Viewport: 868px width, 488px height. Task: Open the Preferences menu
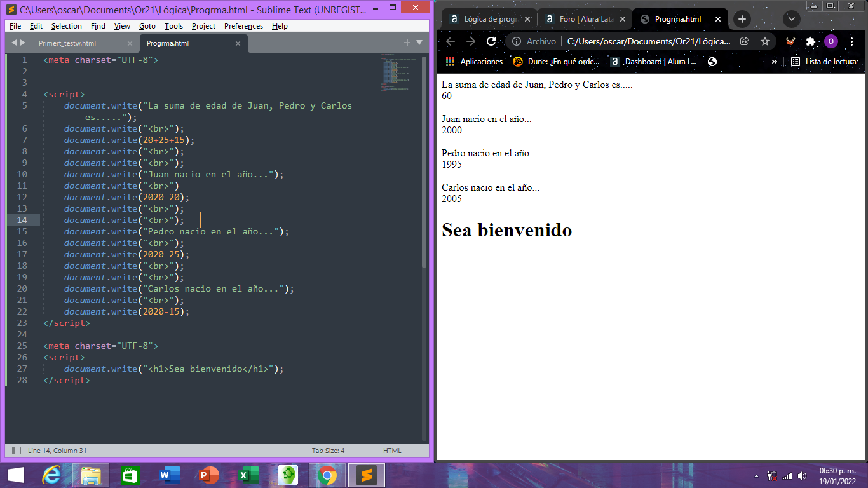coord(243,26)
